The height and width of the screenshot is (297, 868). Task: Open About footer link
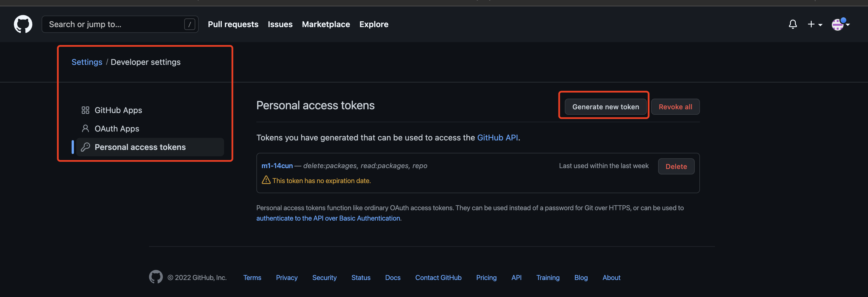(x=611, y=277)
